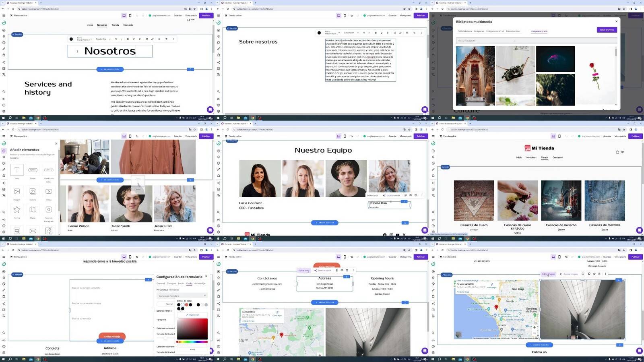Open the font size dropdown in the Sobre nosotros toolbar

[366, 33]
